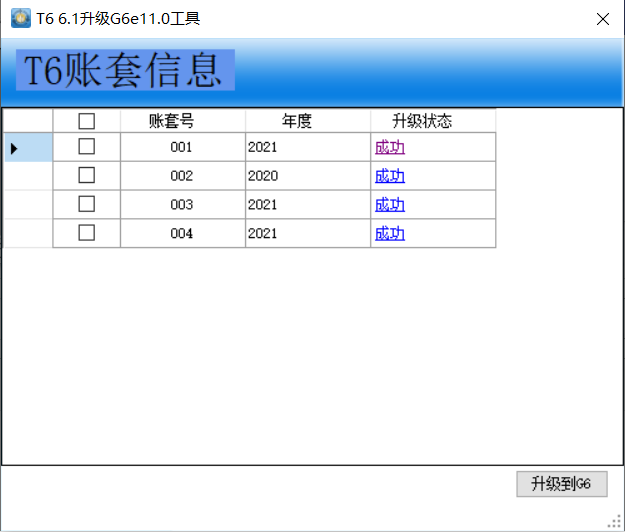The height and width of the screenshot is (532, 625).
Task: Open the 成功 link for account 004
Action: 390,234
